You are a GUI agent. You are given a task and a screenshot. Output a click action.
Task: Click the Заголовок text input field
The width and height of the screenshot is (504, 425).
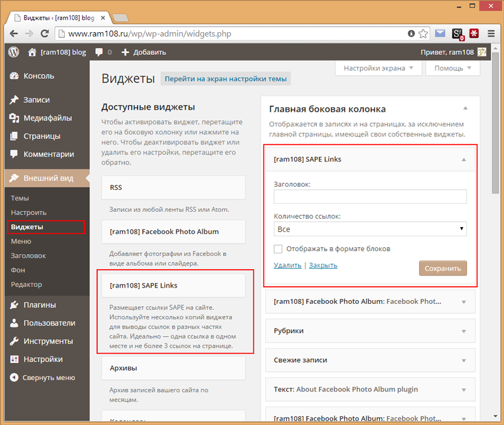[370, 197]
